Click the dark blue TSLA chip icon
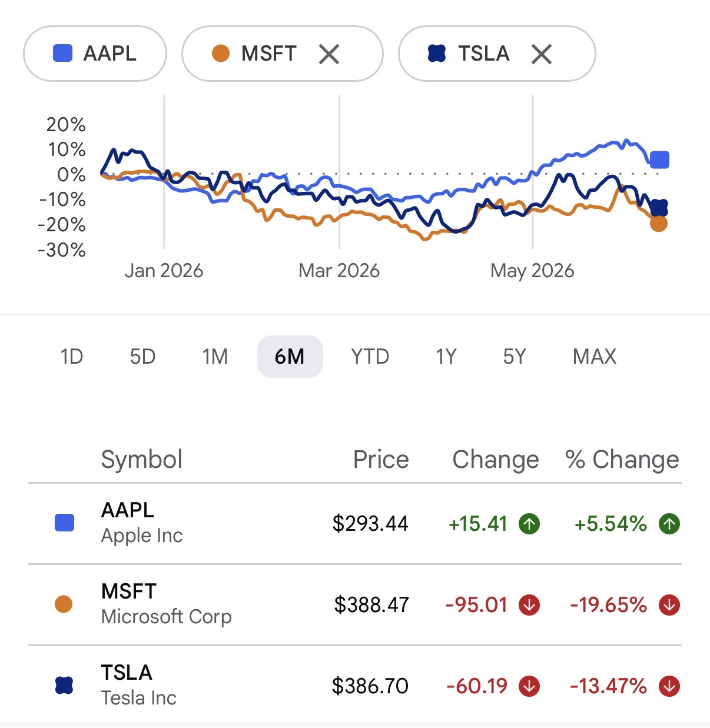This screenshot has width=710, height=728. click(437, 54)
